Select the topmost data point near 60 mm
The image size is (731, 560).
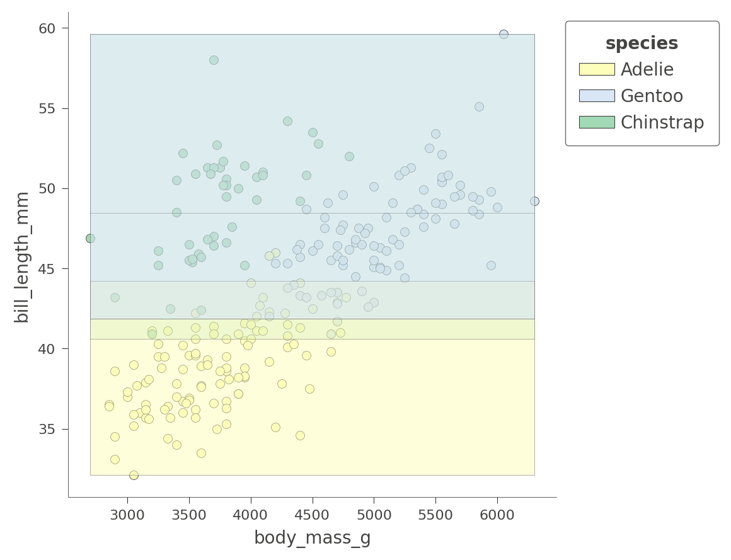pyautogui.click(x=504, y=34)
